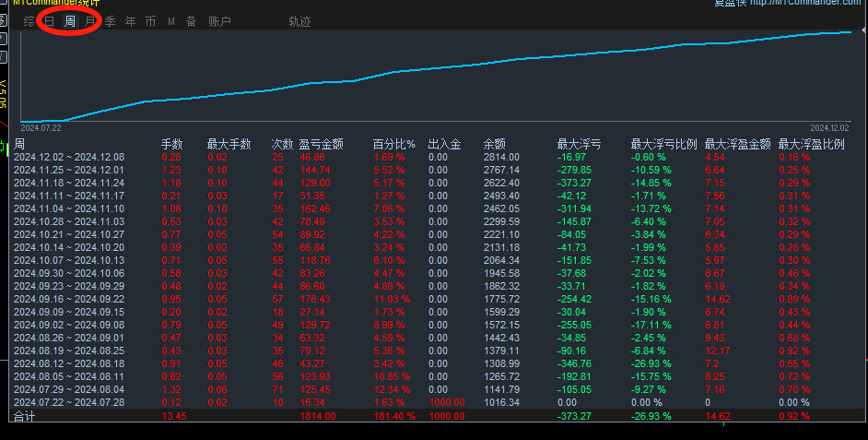This screenshot has height=440, width=868.
Task: Open the 轨迹 trajectory view
Action: [x=299, y=21]
